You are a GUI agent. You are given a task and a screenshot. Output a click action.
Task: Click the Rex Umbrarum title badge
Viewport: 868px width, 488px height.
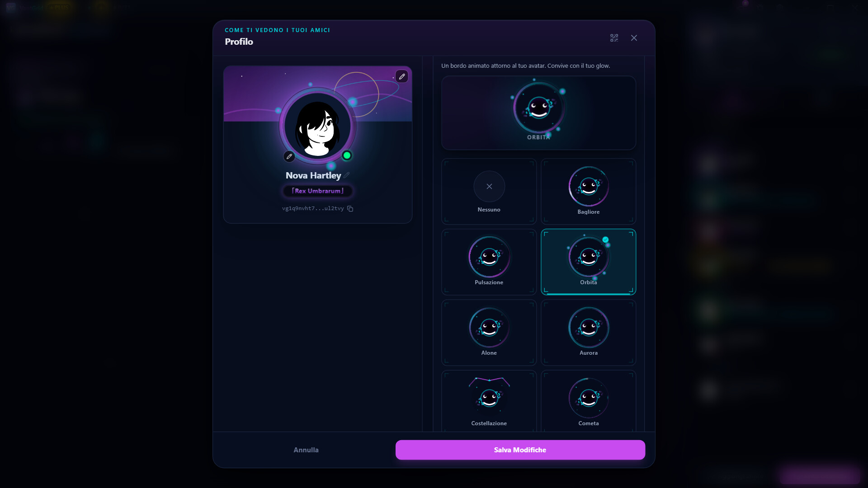(x=318, y=191)
